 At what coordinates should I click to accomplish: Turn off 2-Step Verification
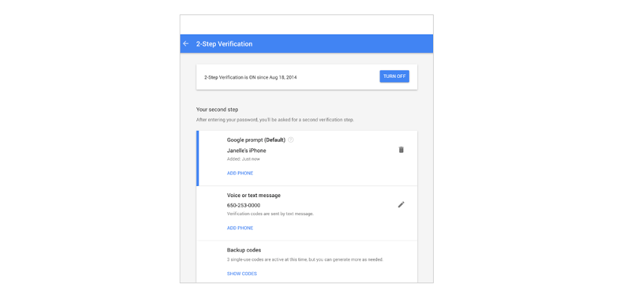[394, 76]
